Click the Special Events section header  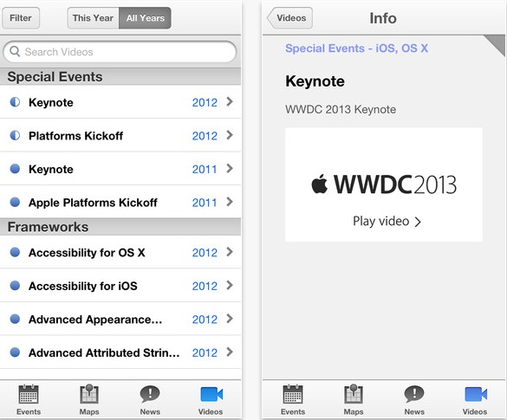120,77
